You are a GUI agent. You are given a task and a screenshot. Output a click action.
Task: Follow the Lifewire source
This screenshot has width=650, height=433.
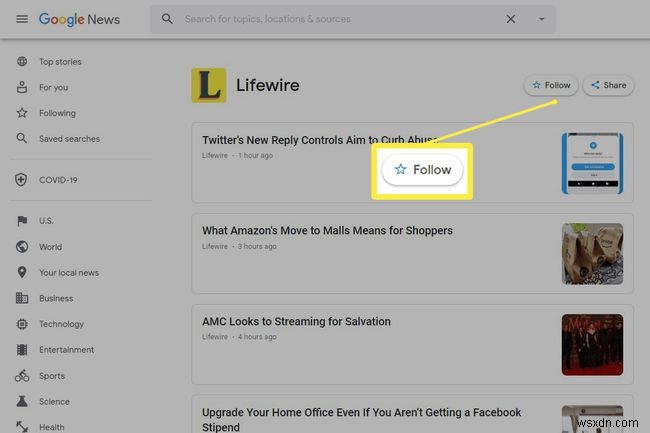[551, 85]
